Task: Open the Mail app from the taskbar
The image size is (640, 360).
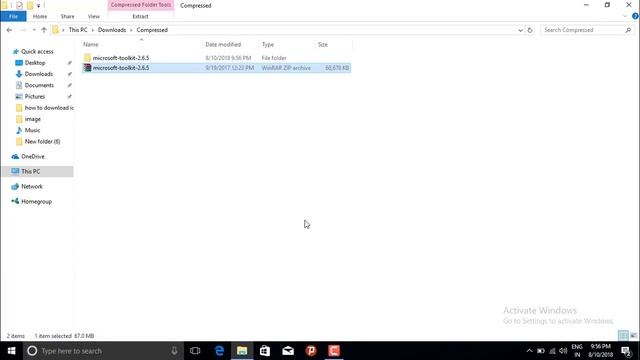Action: point(288,351)
